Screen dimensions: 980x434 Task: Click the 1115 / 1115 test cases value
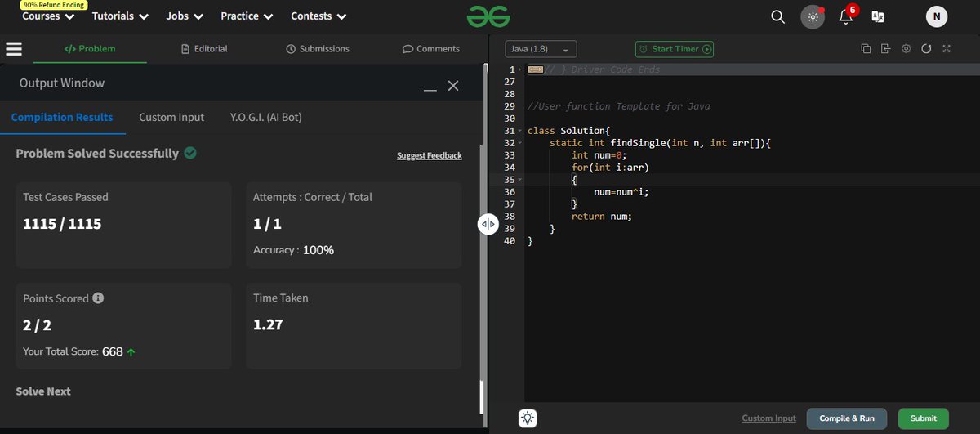coord(62,223)
